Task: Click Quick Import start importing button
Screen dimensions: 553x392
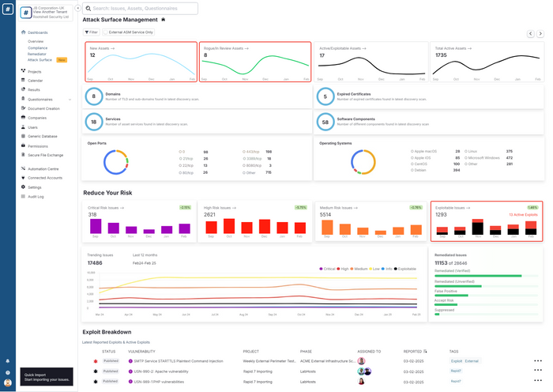Action: point(47,377)
